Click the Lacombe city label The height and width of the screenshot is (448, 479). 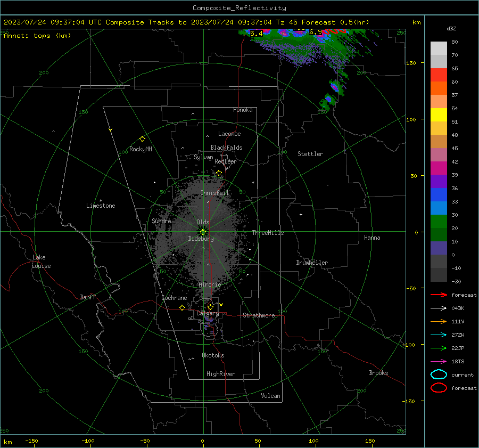click(229, 134)
